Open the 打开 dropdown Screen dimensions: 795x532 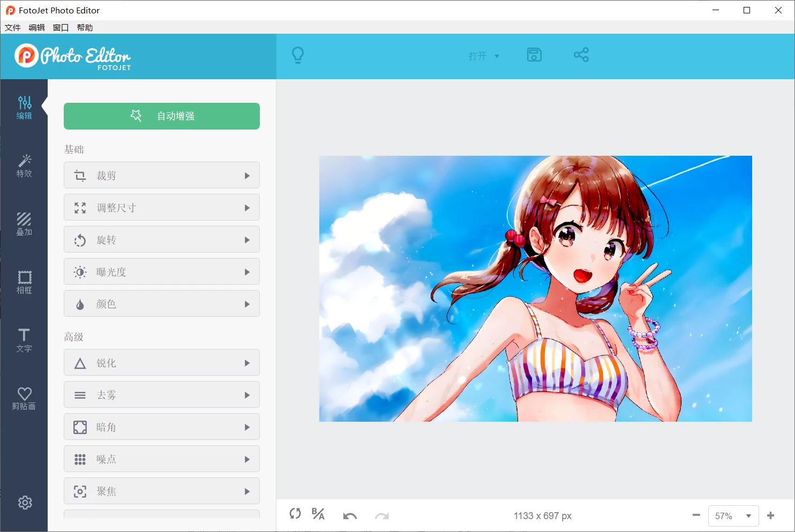[484, 56]
